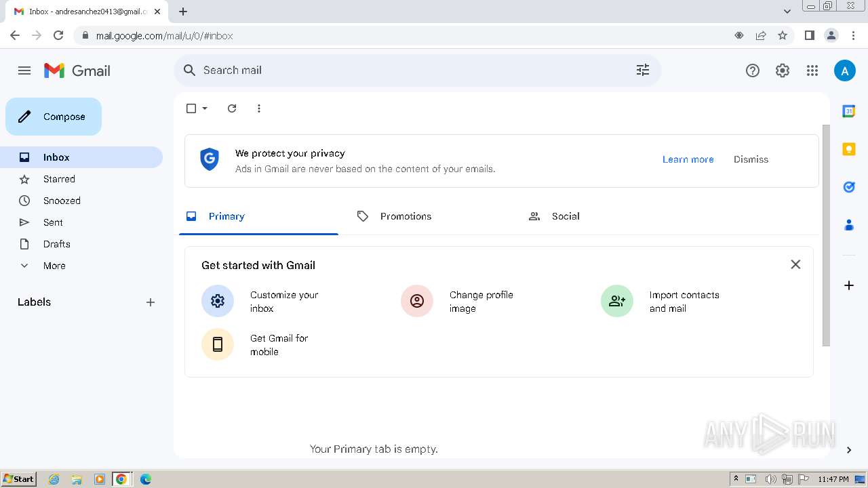Create new label plus icon

[151, 302]
